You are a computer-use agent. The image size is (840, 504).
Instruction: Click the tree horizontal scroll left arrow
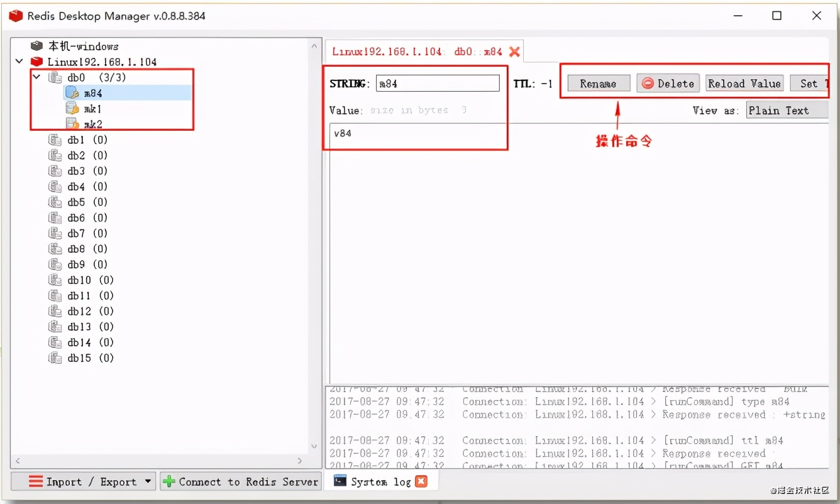tap(18, 461)
